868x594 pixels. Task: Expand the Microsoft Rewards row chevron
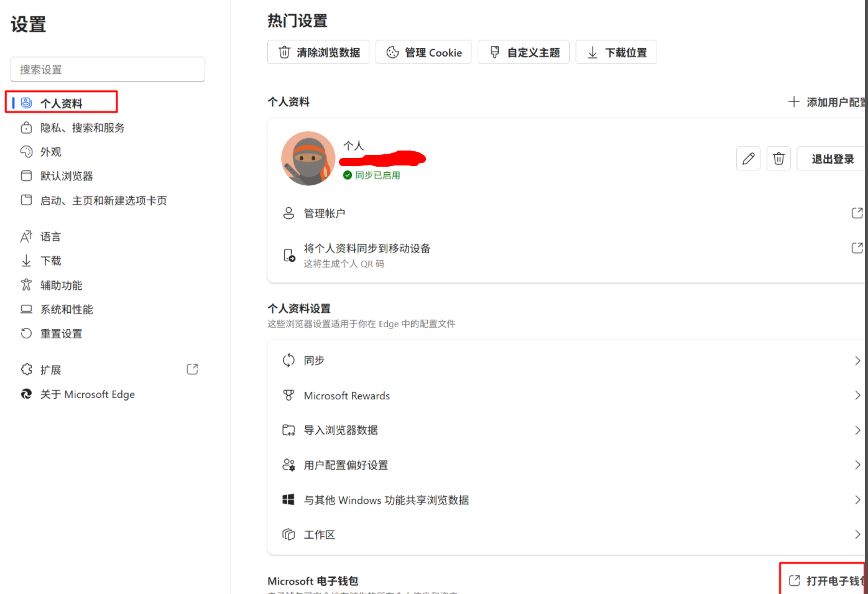[857, 396]
